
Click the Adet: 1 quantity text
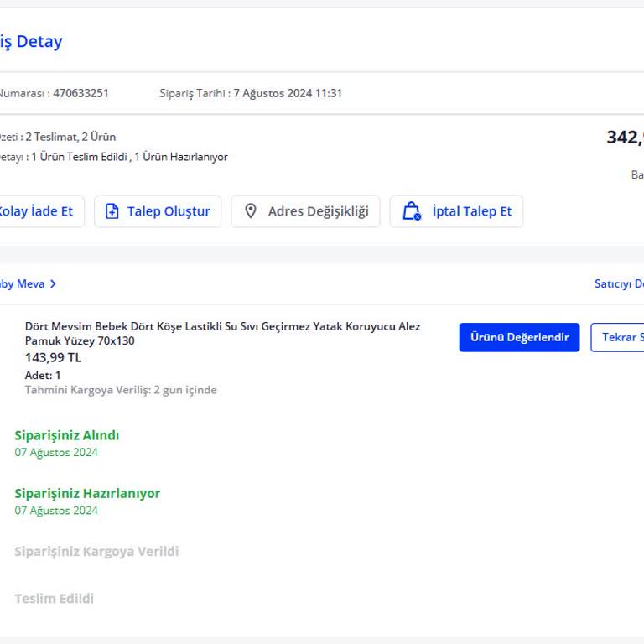(43, 375)
